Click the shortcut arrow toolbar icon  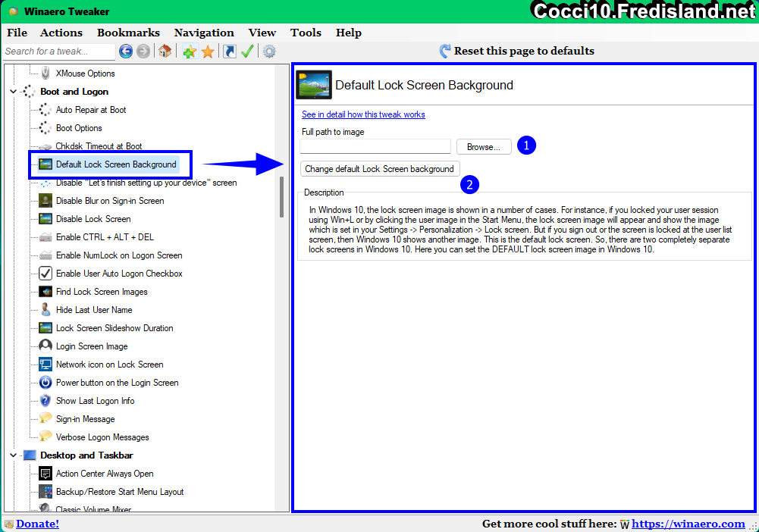230,52
